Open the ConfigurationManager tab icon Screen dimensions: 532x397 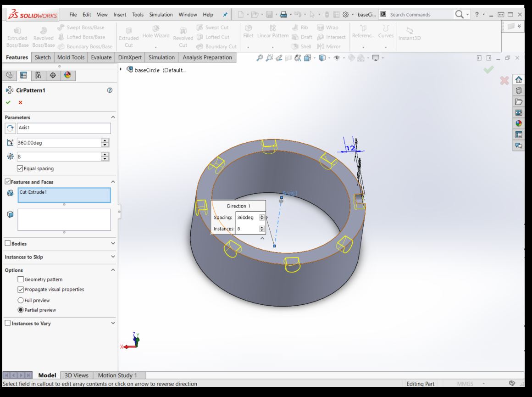[38, 75]
